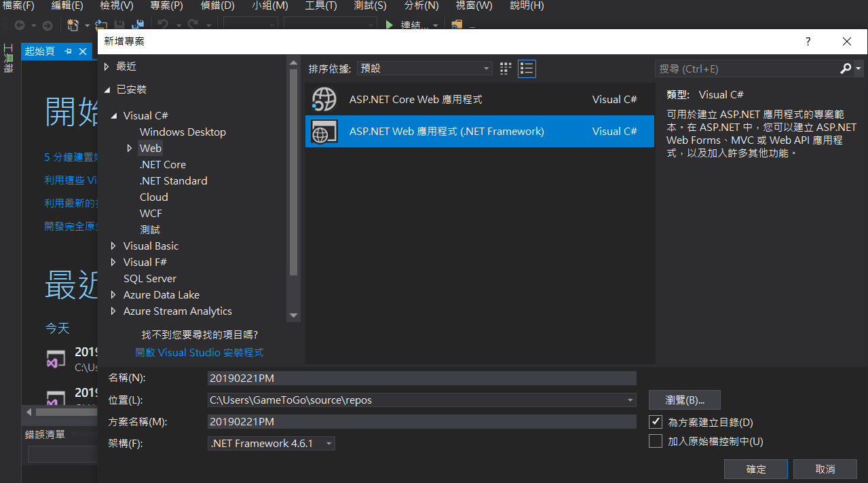The image size is (868, 483).
Task: Enable 加入原始檔控制中 checkbox
Action: pyautogui.click(x=656, y=441)
